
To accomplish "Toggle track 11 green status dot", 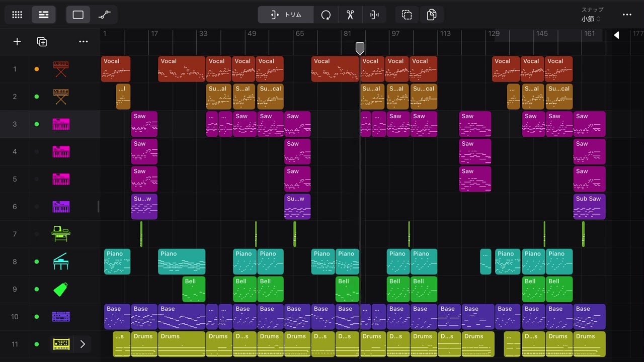I will click(x=36, y=344).
